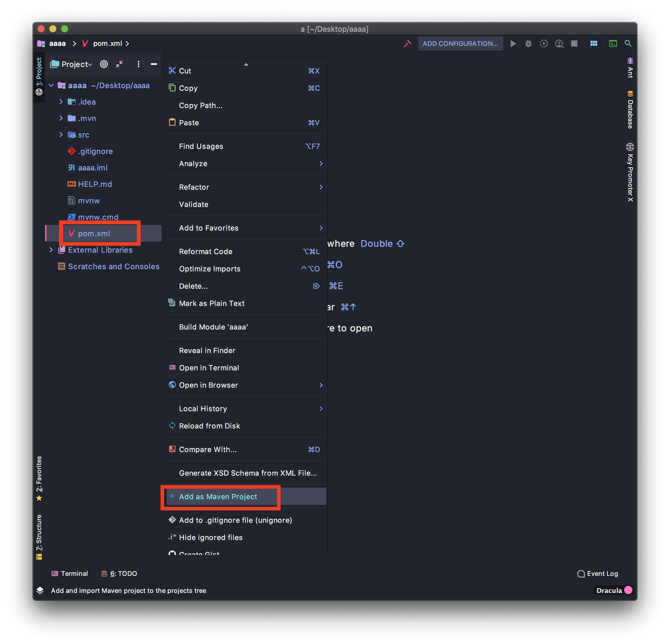
Task: Choose Optimize Imports entry
Action: click(246, 269)
